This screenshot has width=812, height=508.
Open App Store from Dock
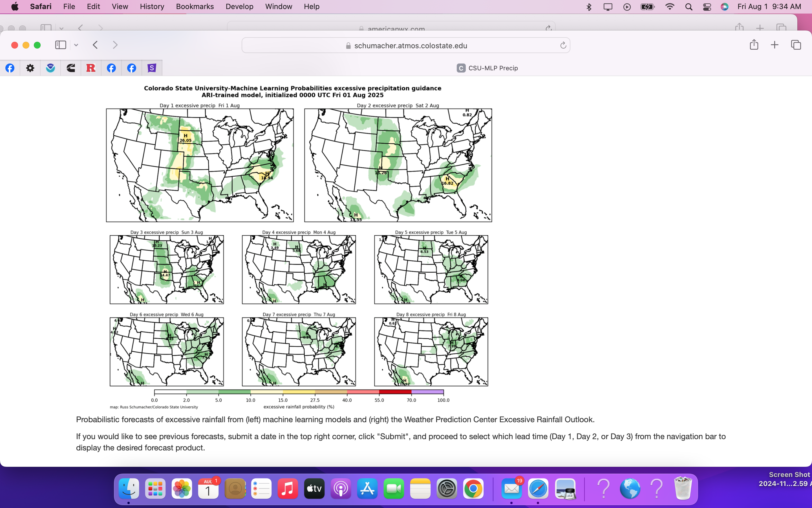point(367,488)
